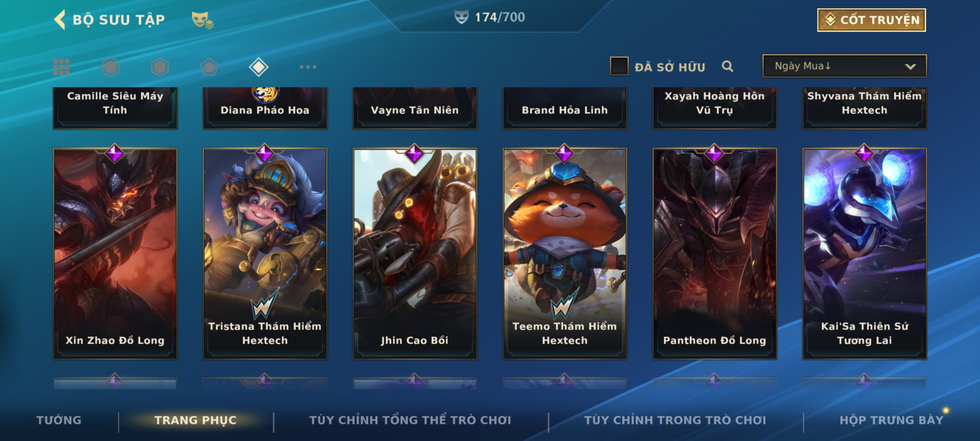
Task: Select the Xin Zhao Đồ Long skin
Action: (115, 253)
